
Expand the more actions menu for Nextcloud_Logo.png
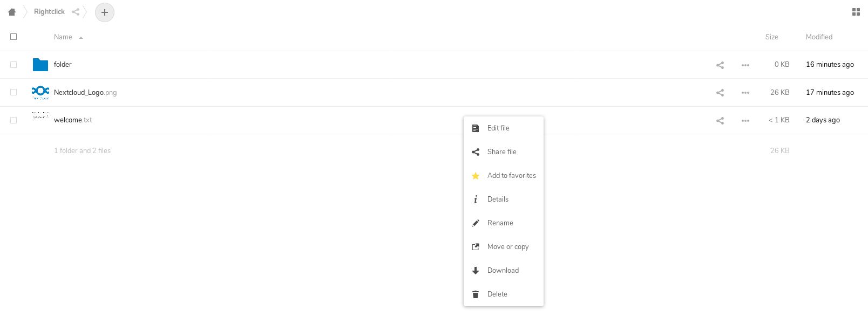pos(745,93)
